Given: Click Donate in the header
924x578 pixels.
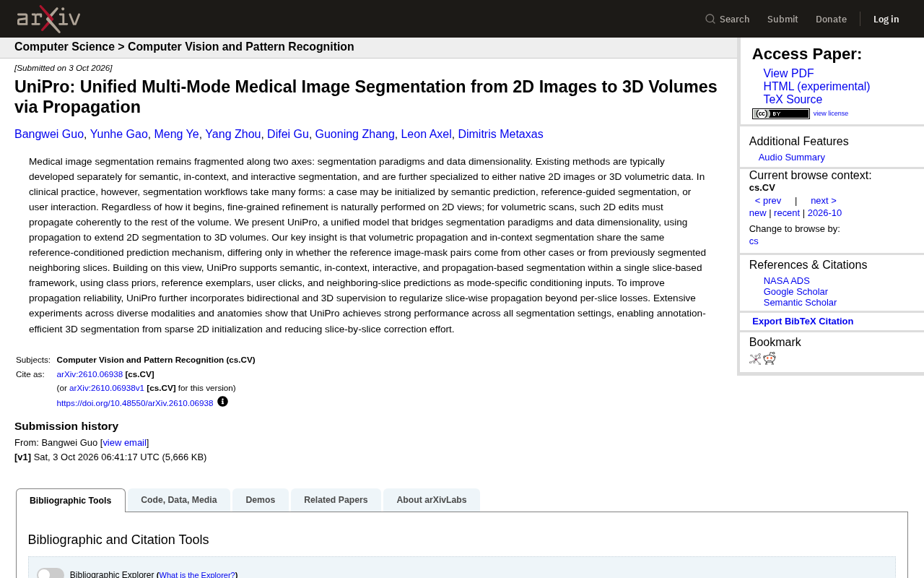Looking at the screenshot, I should pyautogui.click(x=831, y=19).
